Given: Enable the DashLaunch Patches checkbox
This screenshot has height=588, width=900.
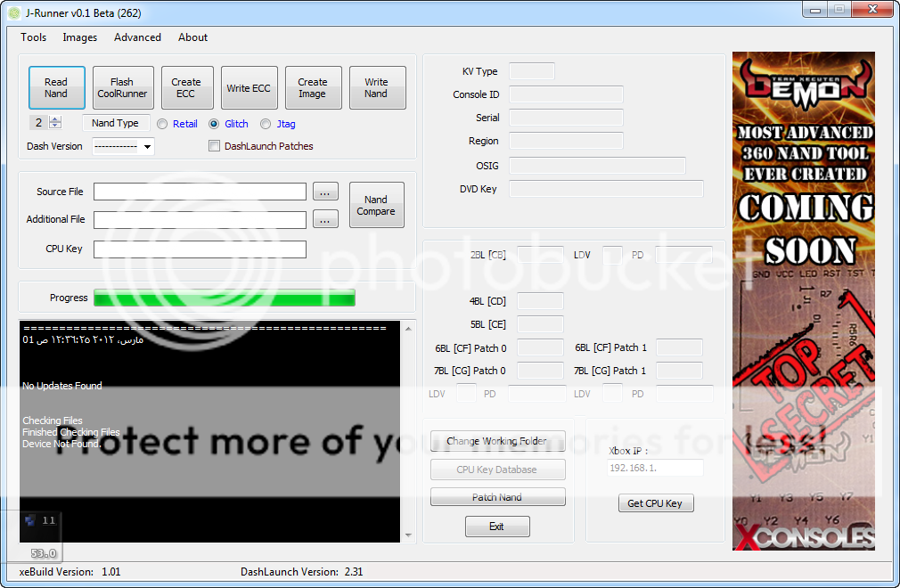Looking at the screenshot, I should coord(214,146).
